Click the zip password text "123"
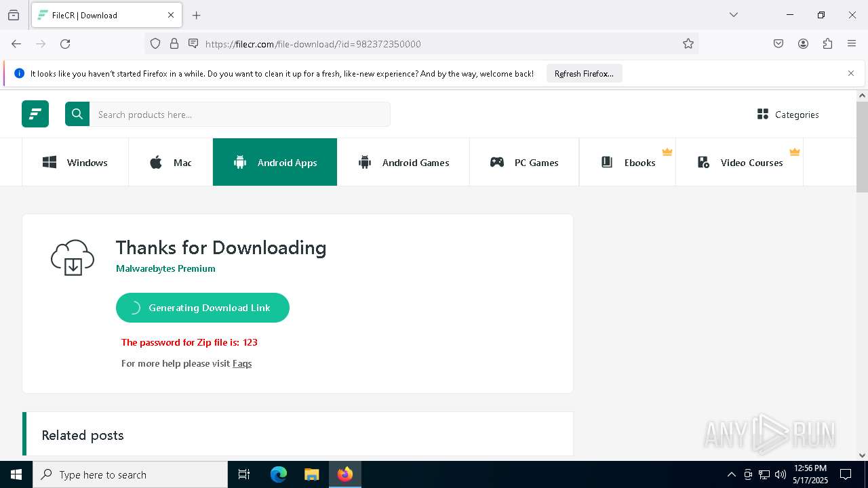Screen dimensions: 868x488 pyautogui.click(x=250, y=342)
